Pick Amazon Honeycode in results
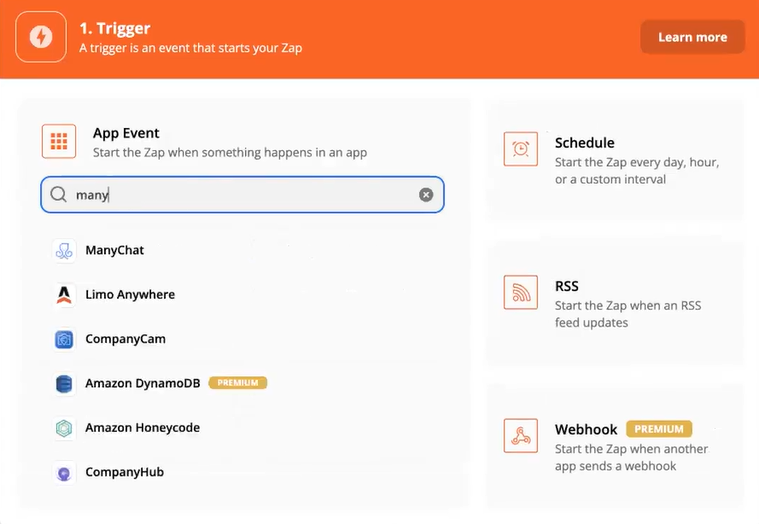This screenshot has height=524, width=759. (143, 428)
